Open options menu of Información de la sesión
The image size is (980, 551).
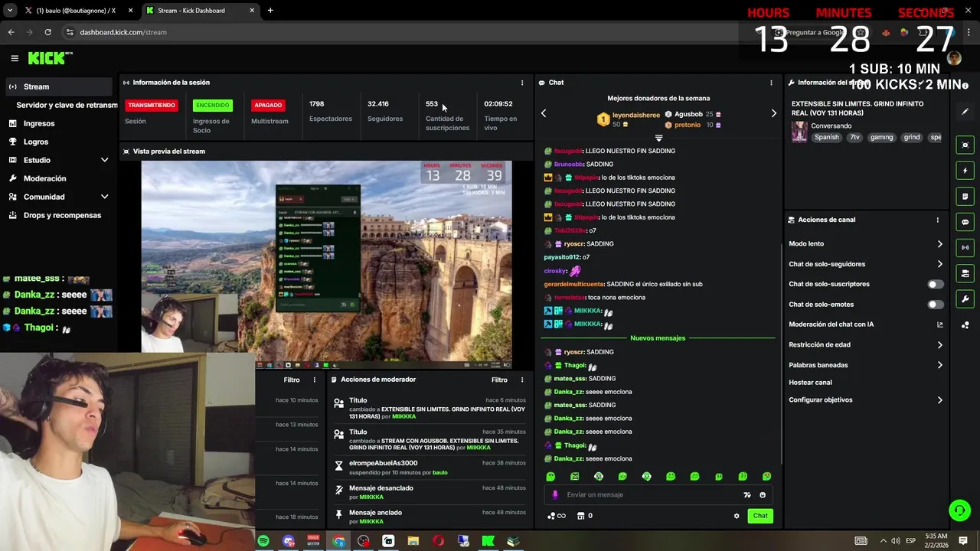[522, 83]
